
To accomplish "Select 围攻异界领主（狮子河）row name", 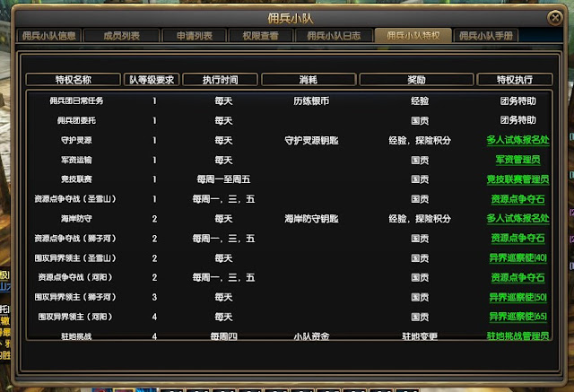I will pos(75,297).
